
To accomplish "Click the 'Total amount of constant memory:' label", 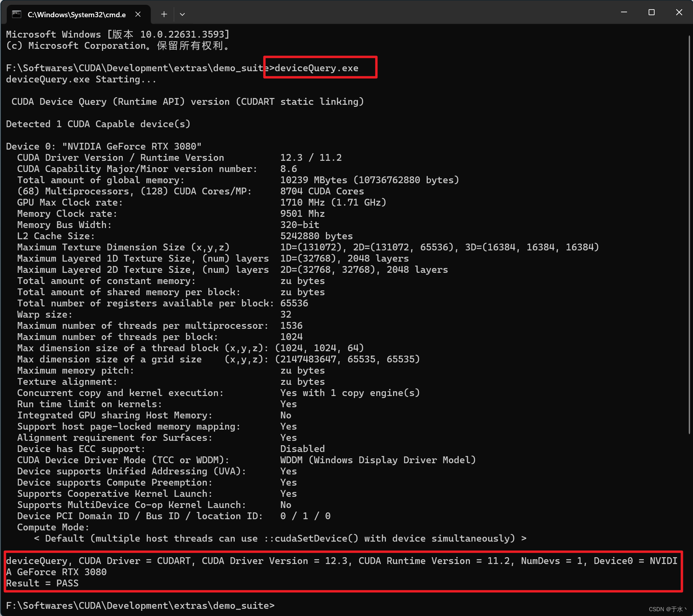I will coord(106,281).
